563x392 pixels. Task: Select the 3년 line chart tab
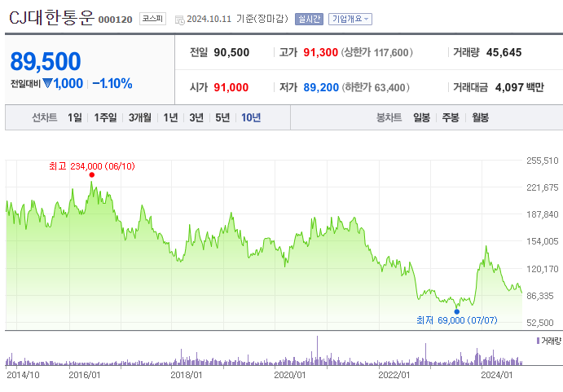coord(196,117)
